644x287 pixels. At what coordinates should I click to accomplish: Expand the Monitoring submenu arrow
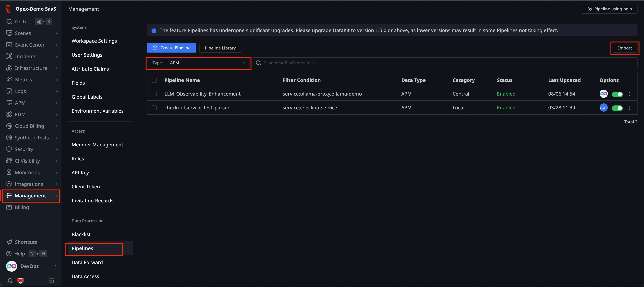coord(57,173)
